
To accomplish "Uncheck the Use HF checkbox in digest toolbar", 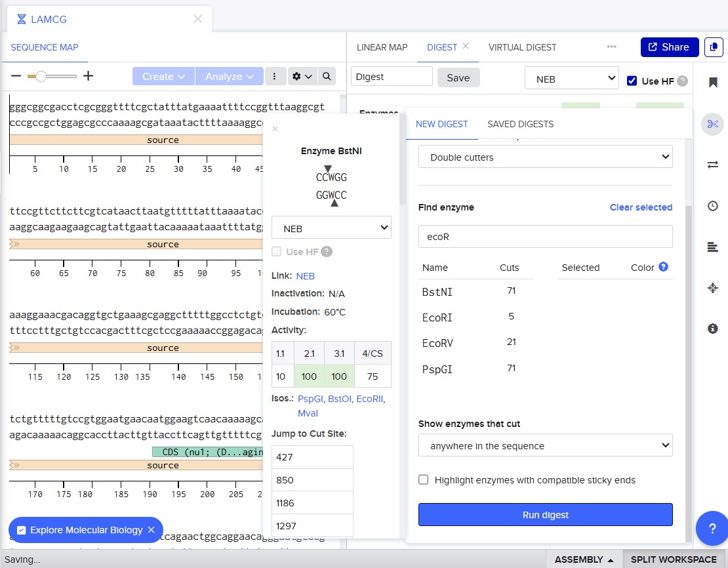I will [x=632, y=81].
